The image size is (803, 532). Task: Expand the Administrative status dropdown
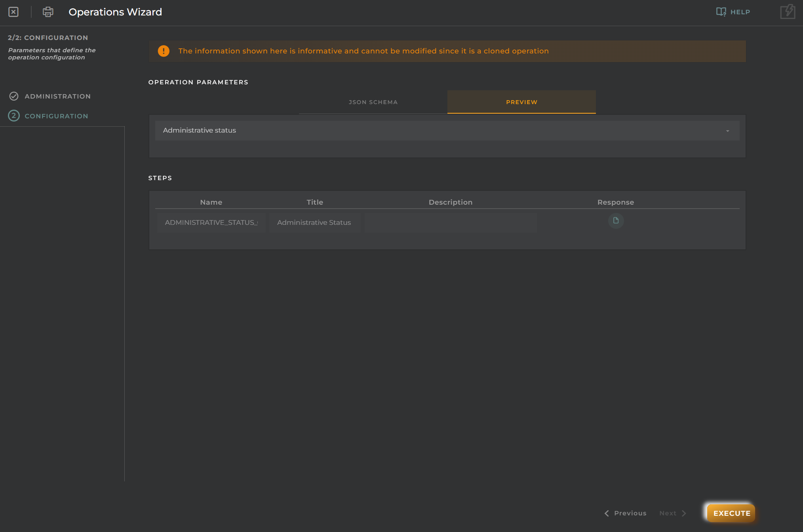[447, 131]
